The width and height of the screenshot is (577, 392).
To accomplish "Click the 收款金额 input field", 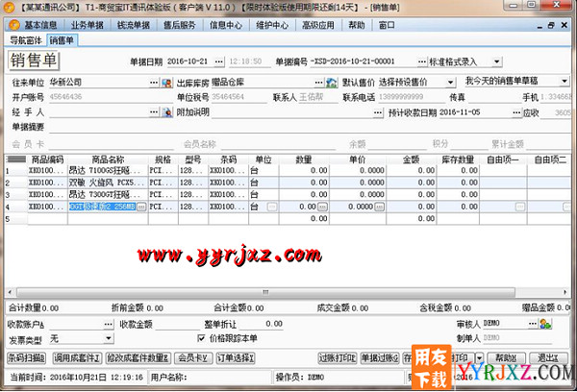I will pyautogui.click(x=177, y=324).
